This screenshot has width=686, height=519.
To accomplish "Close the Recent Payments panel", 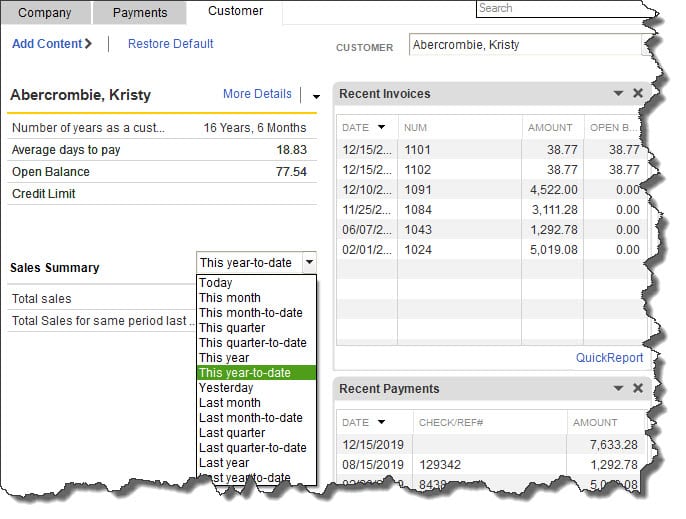I will (638, 388).
